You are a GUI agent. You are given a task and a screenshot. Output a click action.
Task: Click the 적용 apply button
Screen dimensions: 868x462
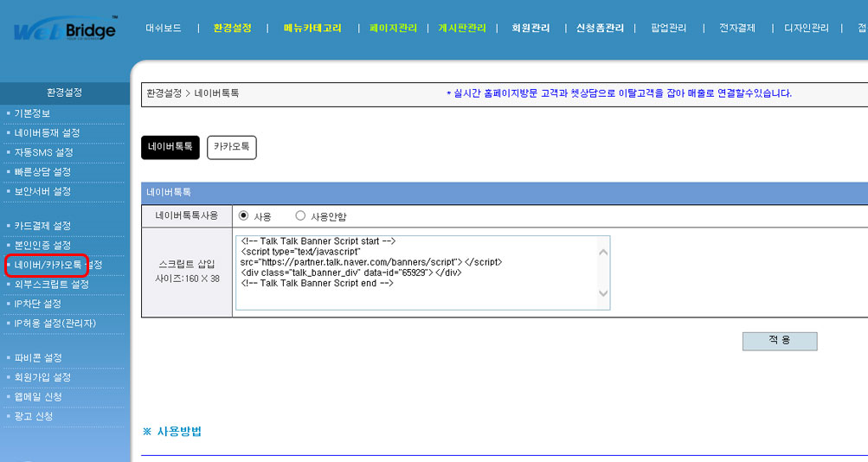780,341
